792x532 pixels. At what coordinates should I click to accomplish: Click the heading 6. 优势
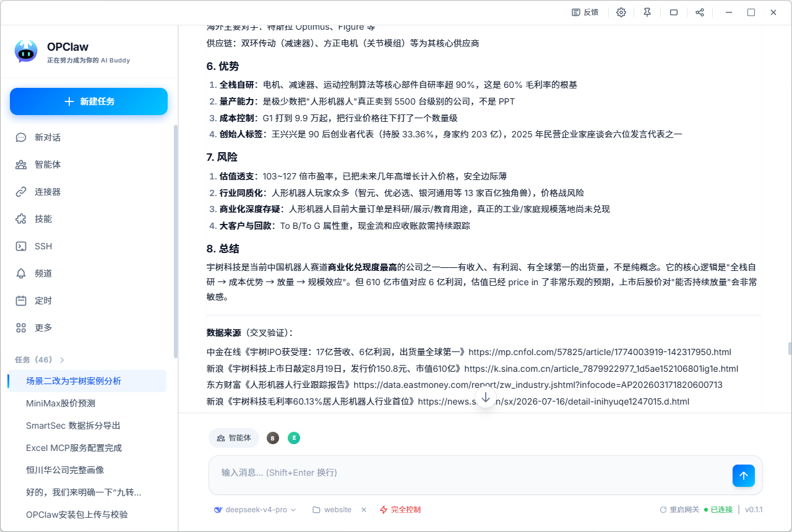pos(223,66)
